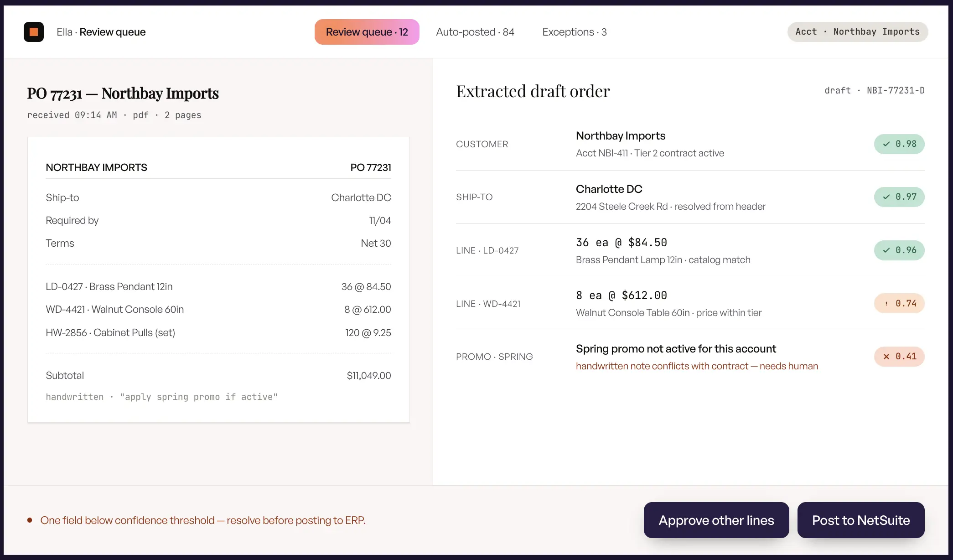Click the SHIP-TO field label
The height and width of the screenshot is (560, 953).
(474, 197)
